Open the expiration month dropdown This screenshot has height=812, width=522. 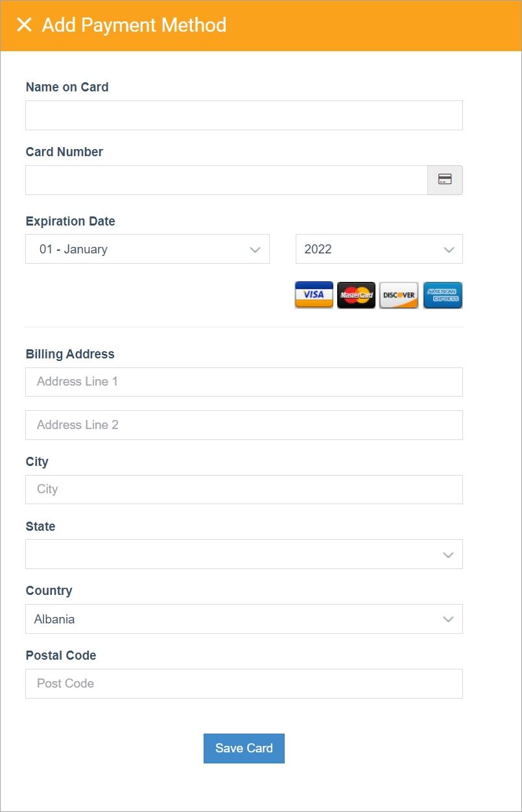click(x=147, y=249)
